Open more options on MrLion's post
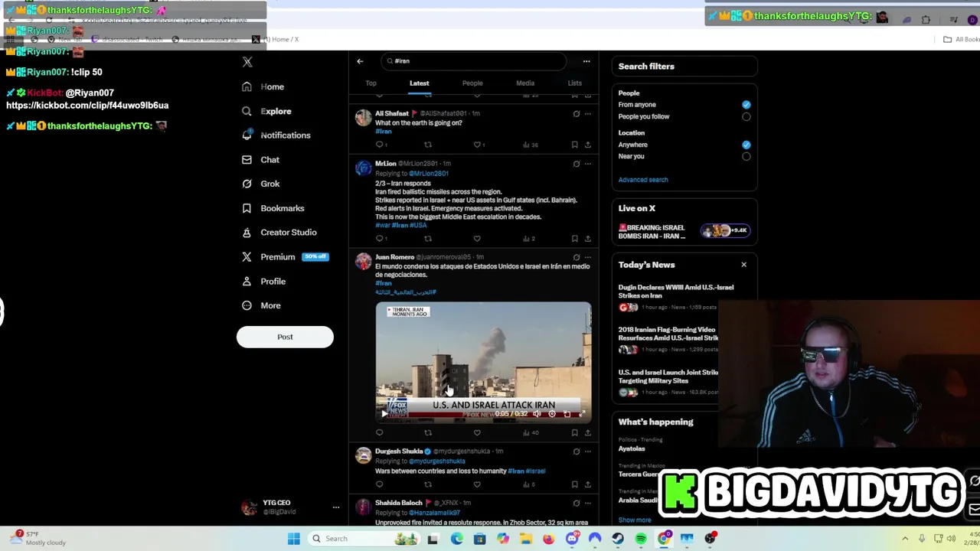The image size is (980, 551). pyautogui.click(x=588, y=164)
